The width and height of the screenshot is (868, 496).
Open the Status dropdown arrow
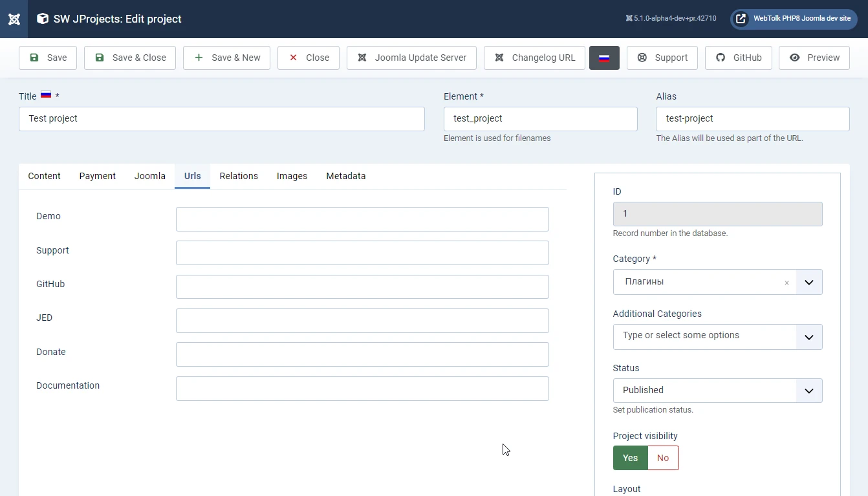pos(809,391)
